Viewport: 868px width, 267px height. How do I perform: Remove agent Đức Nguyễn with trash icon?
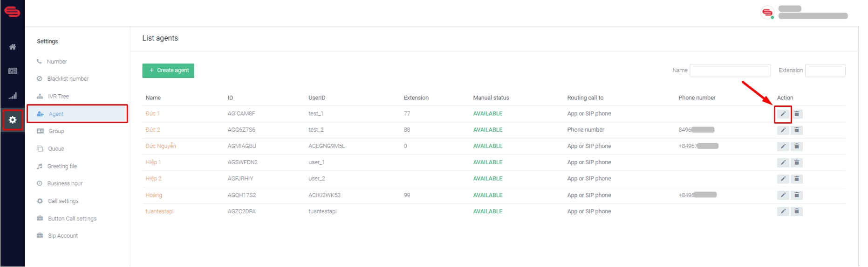(x=797, y=147)
